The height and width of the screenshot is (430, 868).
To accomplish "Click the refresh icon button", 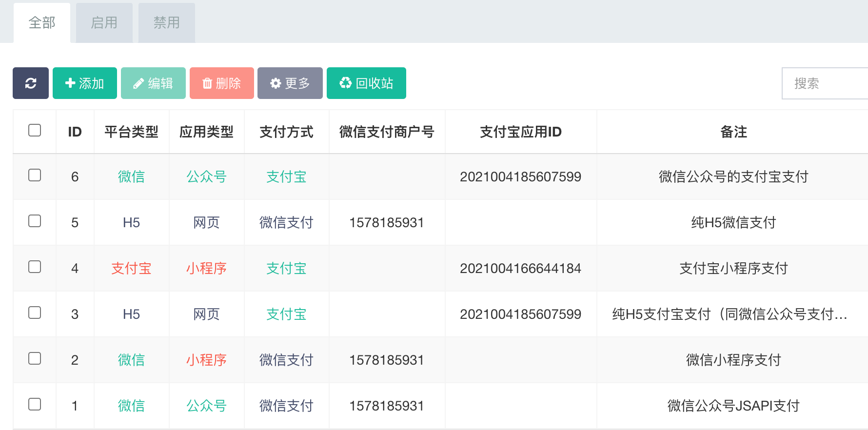I will (31, 83).
